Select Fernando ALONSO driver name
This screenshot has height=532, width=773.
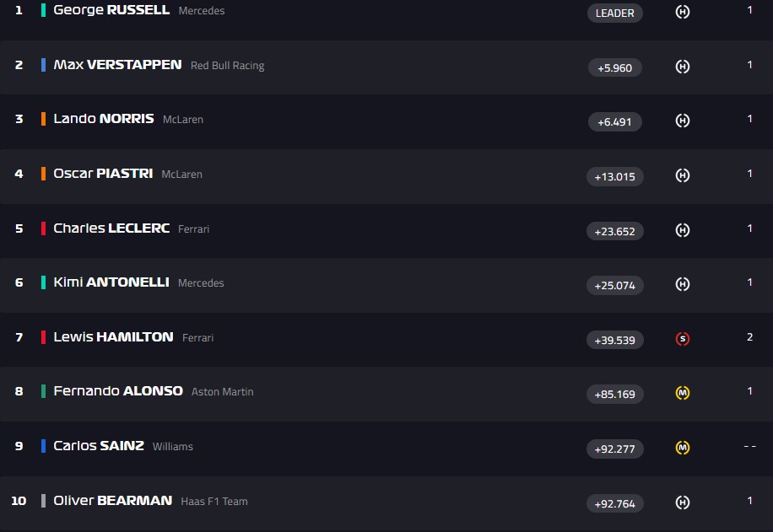point(118,391)
